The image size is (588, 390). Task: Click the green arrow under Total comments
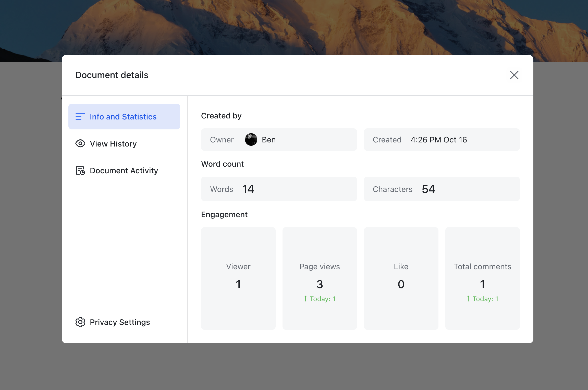point(468,299)
